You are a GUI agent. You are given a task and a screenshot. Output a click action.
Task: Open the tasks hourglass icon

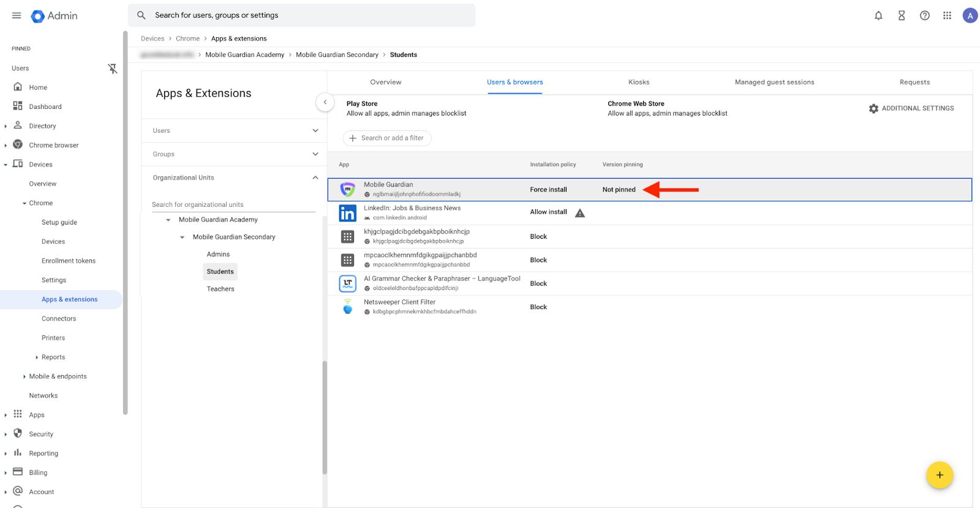pyautogui.click(x=902, y=16)
